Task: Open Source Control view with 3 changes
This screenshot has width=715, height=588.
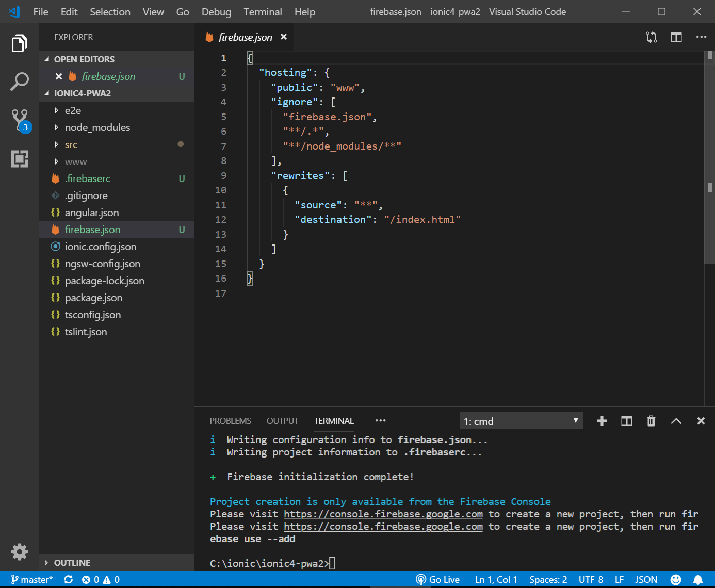Action: click(x=20, y=120)
